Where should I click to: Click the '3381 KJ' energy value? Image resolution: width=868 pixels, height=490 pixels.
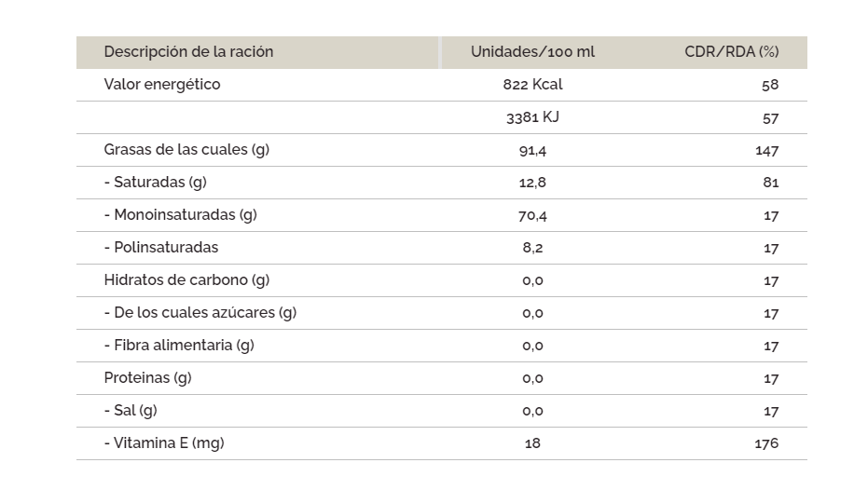coord(532,117)
